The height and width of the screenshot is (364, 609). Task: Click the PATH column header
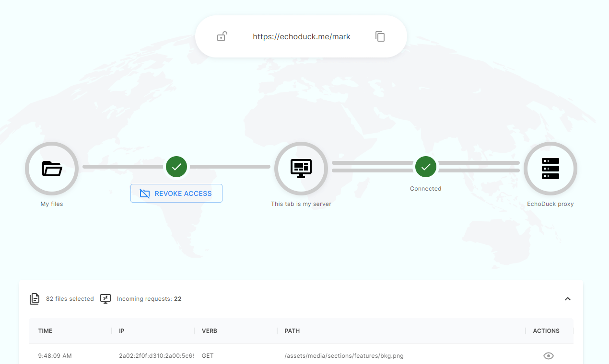click(292, 330)
